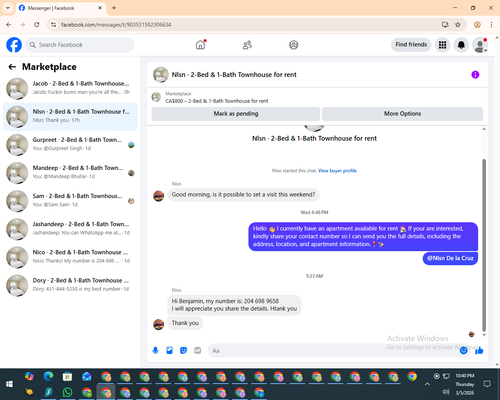500x400 pixels.
Task: Go back in browser history
Action: click(9, 25)
